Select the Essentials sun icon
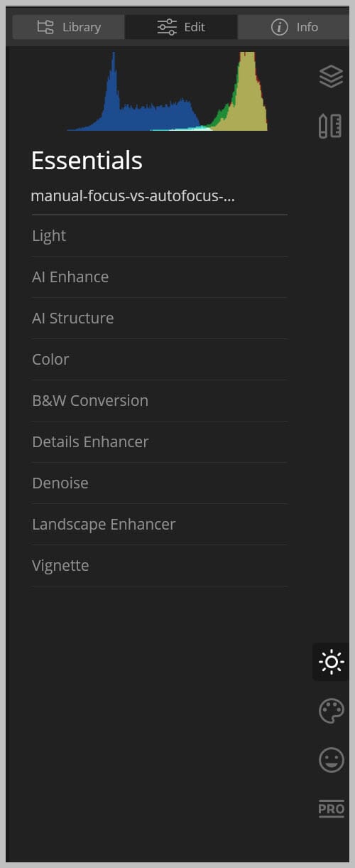This screenshot has height=868, width=355. tap(331, 662)
